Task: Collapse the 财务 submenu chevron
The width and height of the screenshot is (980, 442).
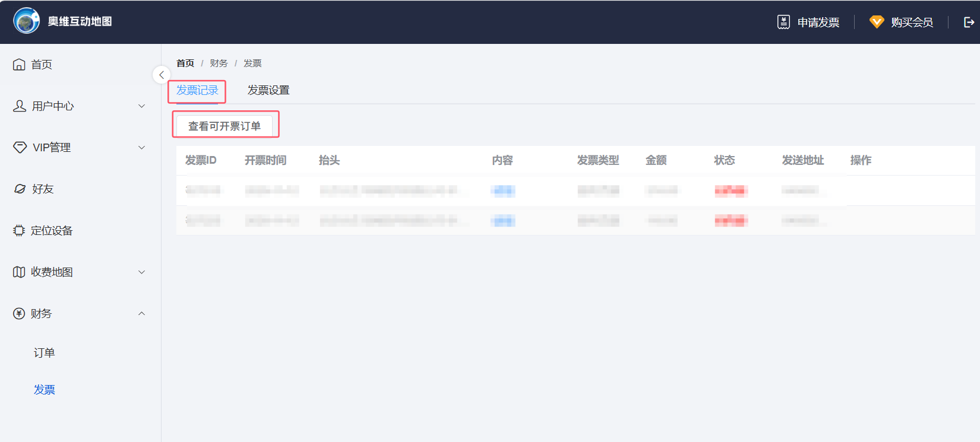Action: pos(141,314)
